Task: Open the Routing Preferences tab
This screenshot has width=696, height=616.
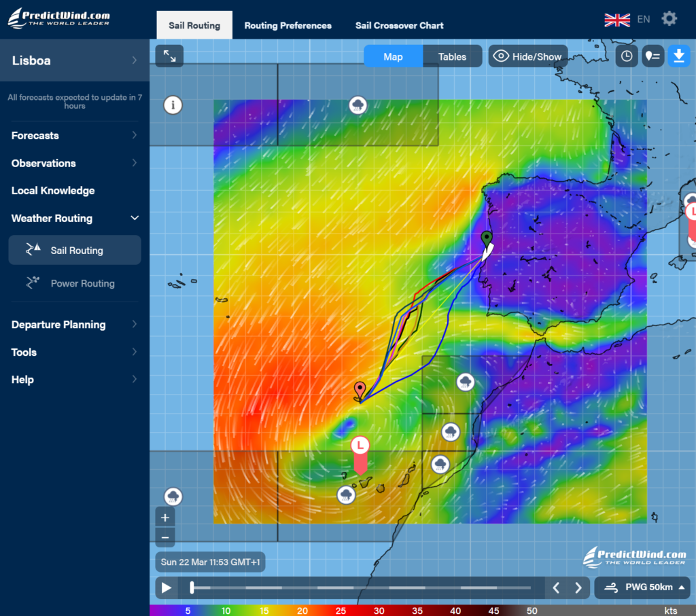Action: (288, 26)
